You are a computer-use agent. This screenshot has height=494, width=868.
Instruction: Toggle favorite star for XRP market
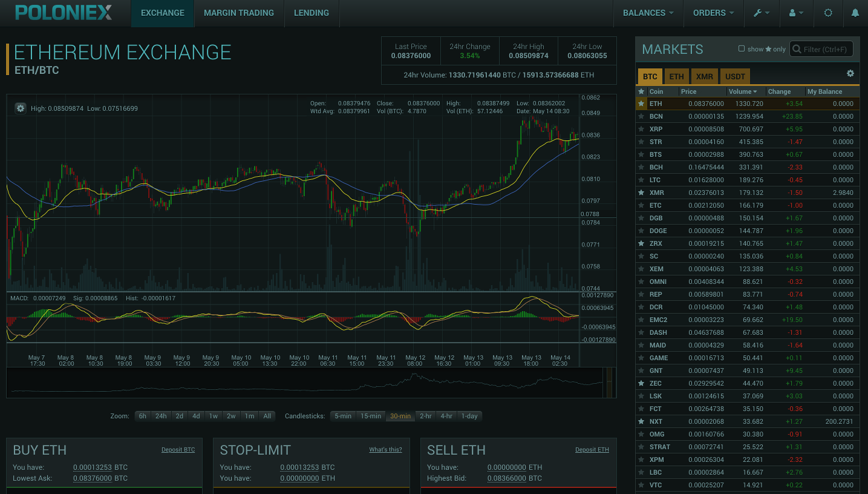coord(641,129)
